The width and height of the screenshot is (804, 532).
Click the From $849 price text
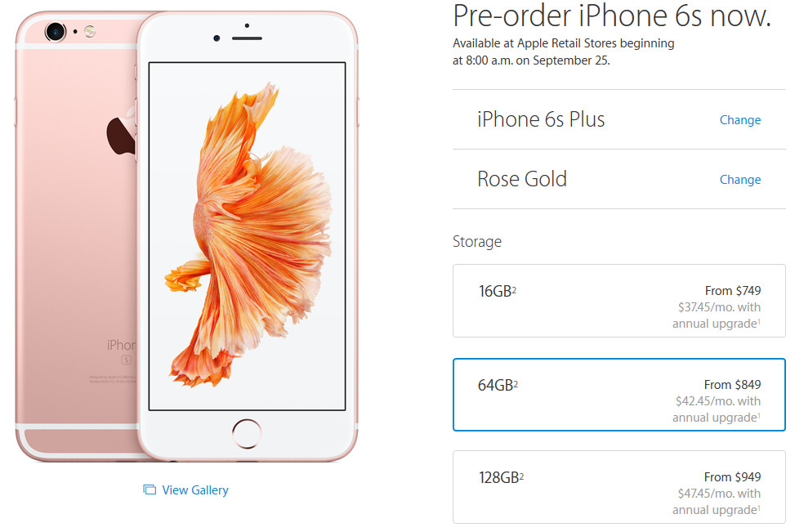[x=732, y=384]
